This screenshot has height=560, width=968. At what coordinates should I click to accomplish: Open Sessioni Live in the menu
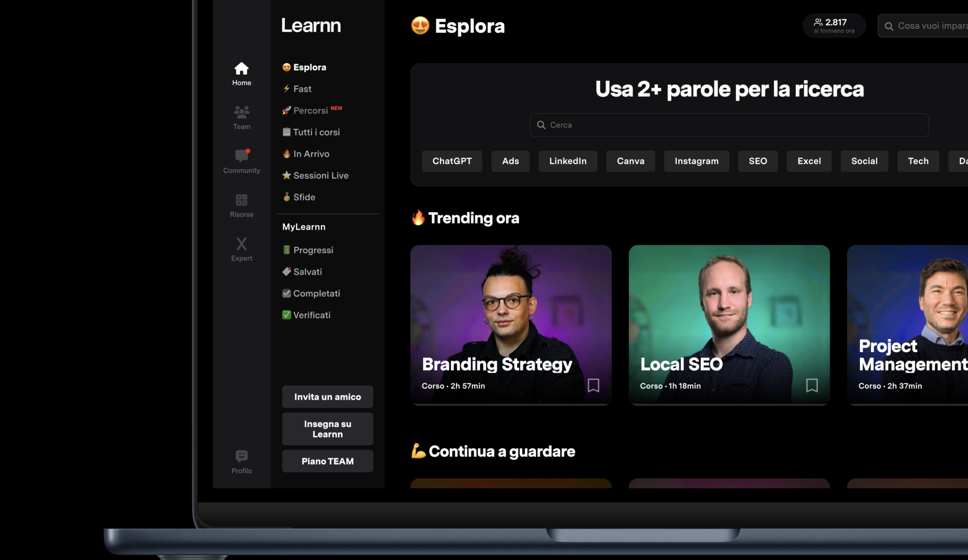[321, 176]
